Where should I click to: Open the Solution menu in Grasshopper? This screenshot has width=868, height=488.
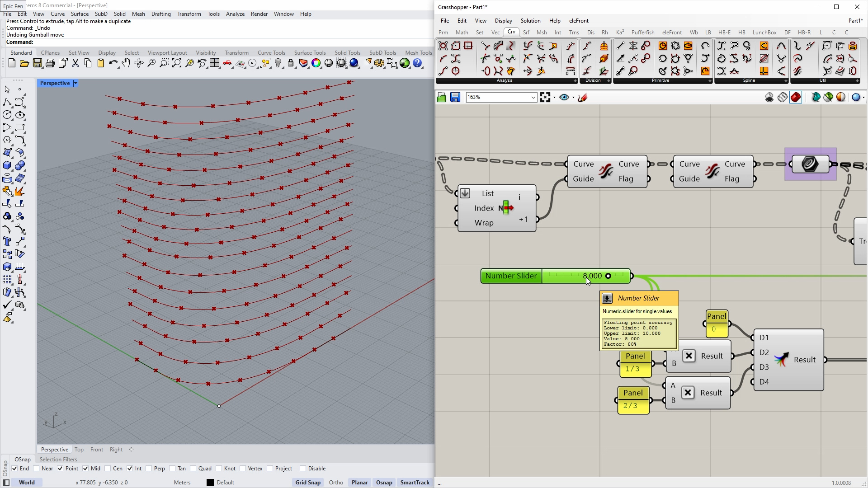tap(530, 21)
